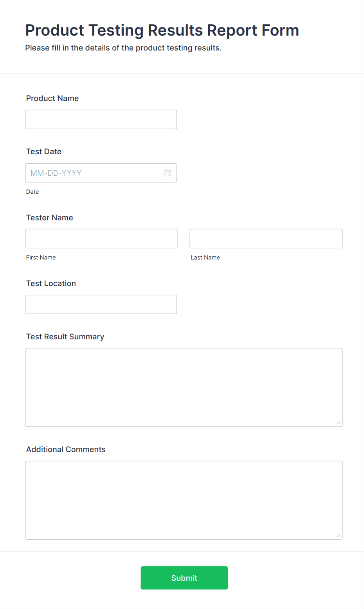This screenshot has width=364, height=609.
Task: Click the Last Name helper label
Action: (205, 257)
